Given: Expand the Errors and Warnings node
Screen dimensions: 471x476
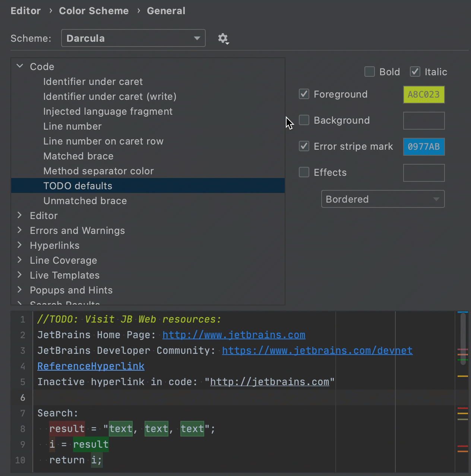Looking at the screenshot, I should [20, 230].
